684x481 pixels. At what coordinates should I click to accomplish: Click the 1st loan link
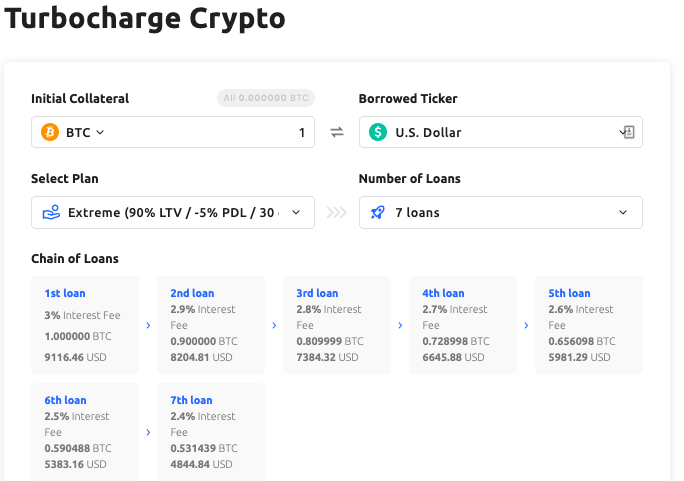(x=65, y=293)
